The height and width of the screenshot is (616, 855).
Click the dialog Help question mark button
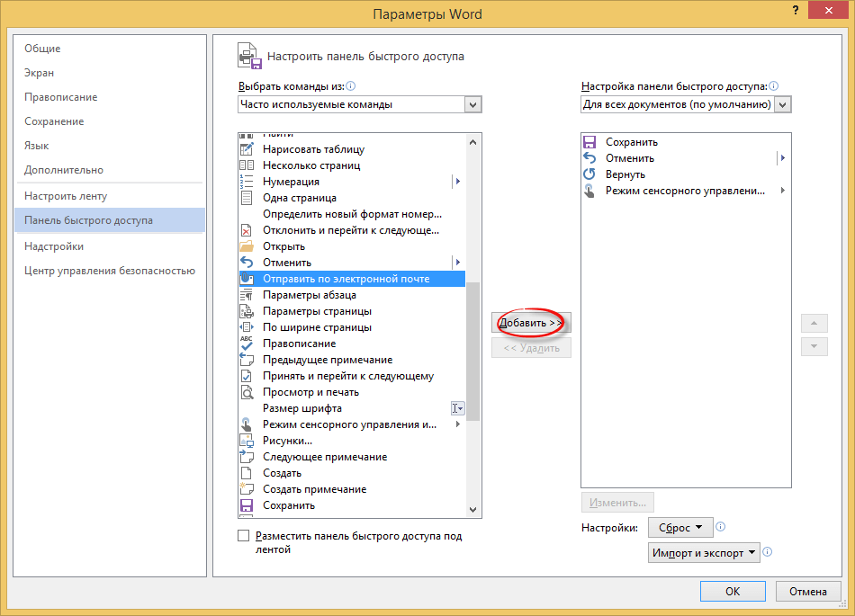[x=796, y=11]
